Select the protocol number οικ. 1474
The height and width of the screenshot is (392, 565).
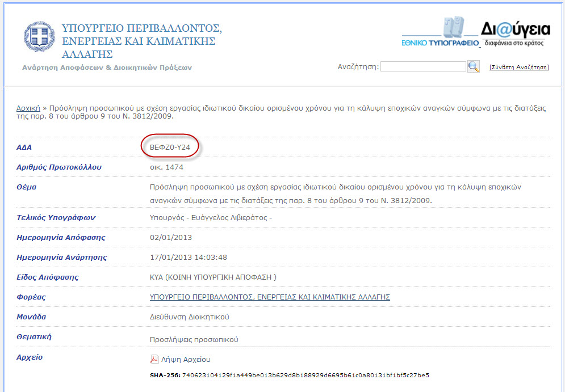click(166, 167)
